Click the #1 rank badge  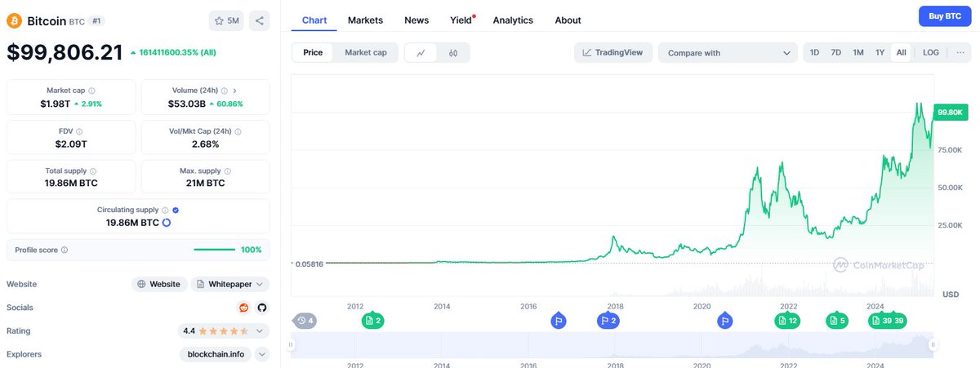96,20
